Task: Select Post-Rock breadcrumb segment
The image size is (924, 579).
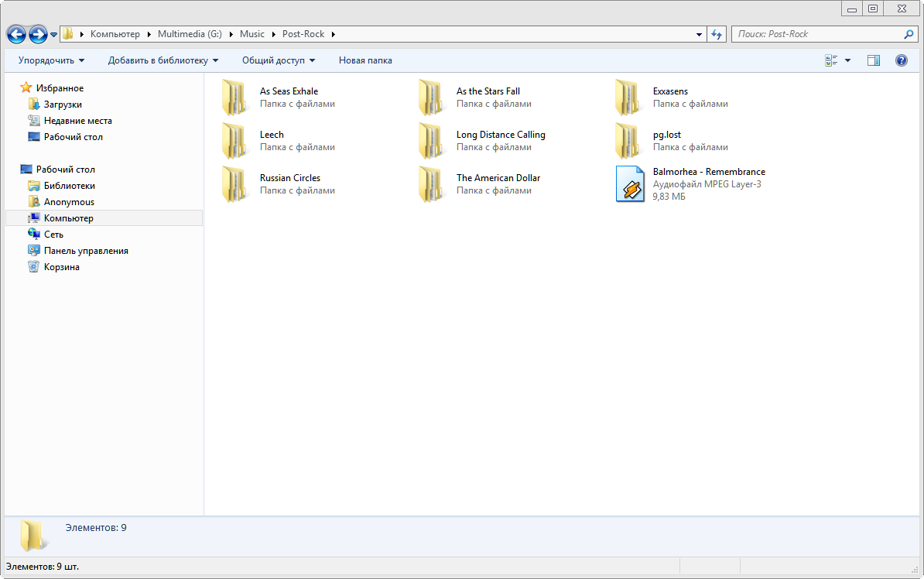Action: click(303, 34)
